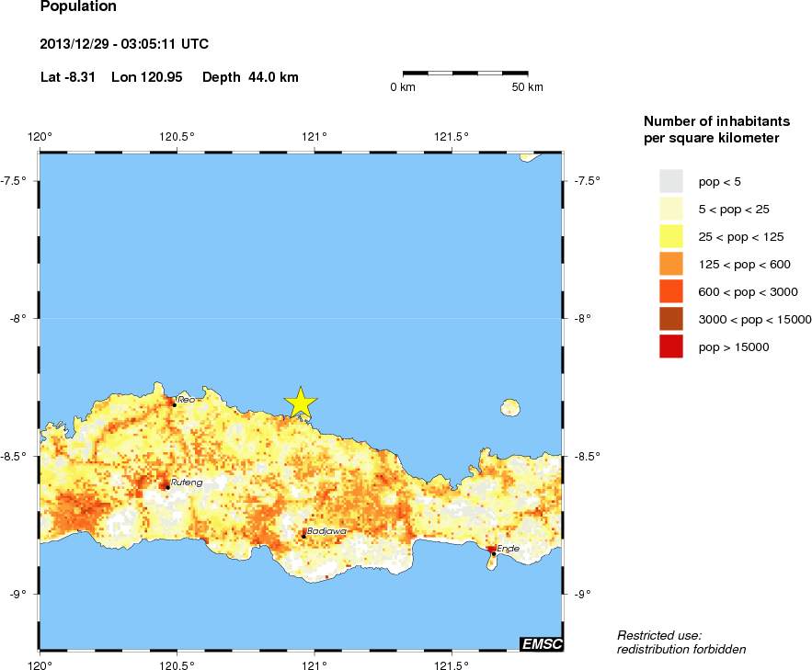Click the 'Depth 44.0 km' label
The image size is (812, 670).
point(250,77)
